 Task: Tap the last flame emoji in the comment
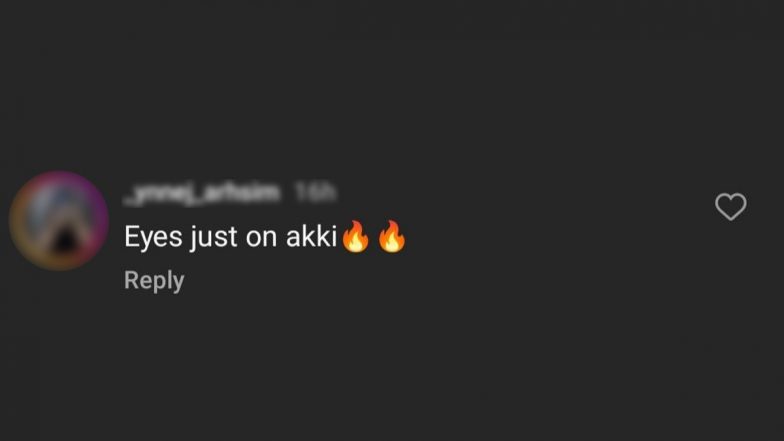tap(392, 236)
